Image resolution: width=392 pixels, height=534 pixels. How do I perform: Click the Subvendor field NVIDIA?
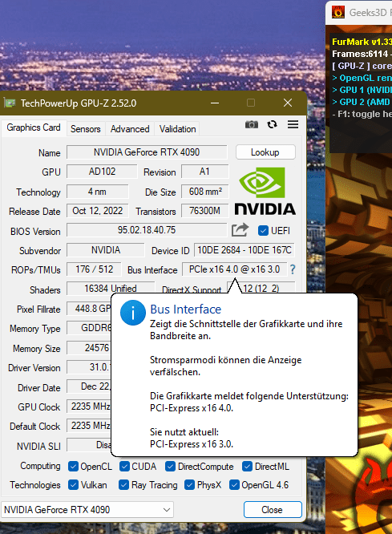pyautogui.click(x=106, y=250)
